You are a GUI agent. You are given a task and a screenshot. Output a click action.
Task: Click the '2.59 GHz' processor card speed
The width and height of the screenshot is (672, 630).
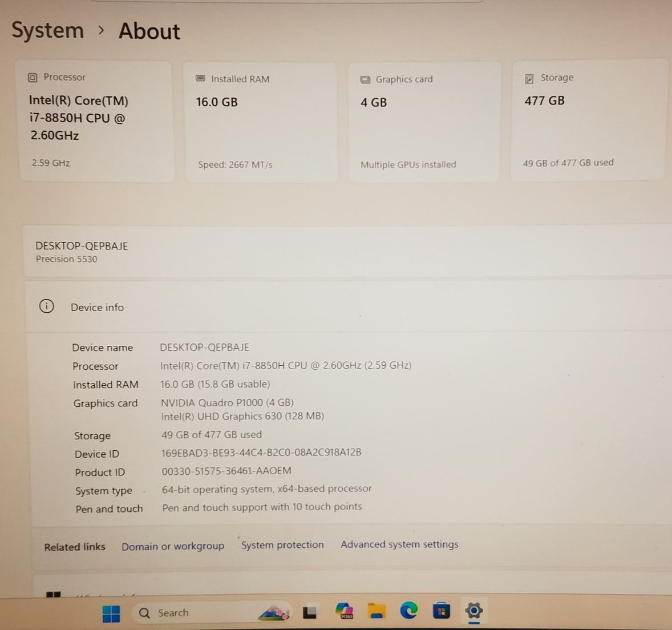coord(51,163)
